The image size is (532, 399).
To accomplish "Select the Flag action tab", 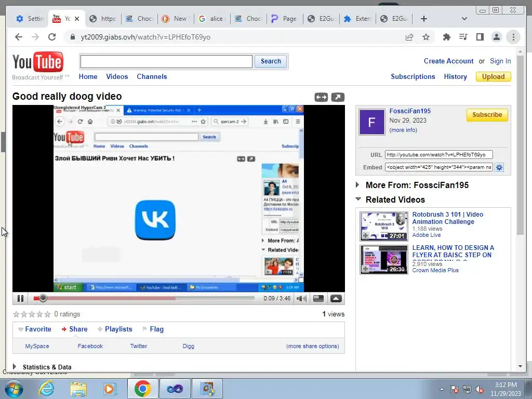I will coord(153,329).
